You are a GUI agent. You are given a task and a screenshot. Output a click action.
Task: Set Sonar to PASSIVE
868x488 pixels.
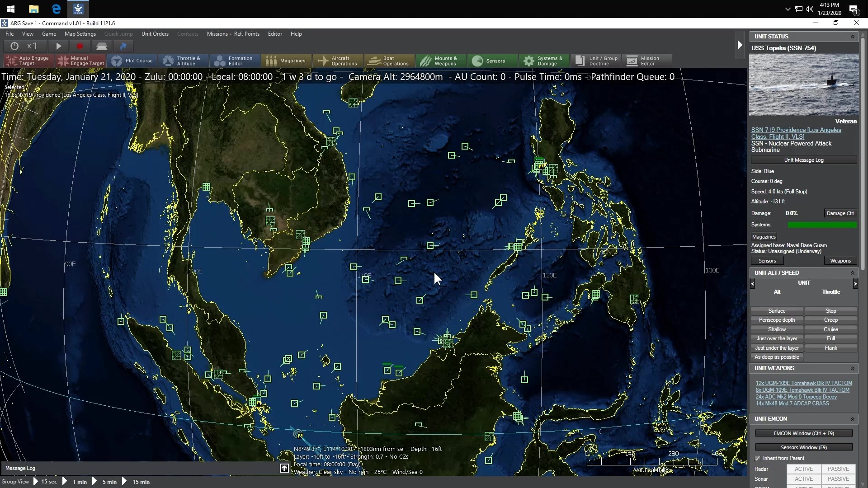tap(839, 479)
